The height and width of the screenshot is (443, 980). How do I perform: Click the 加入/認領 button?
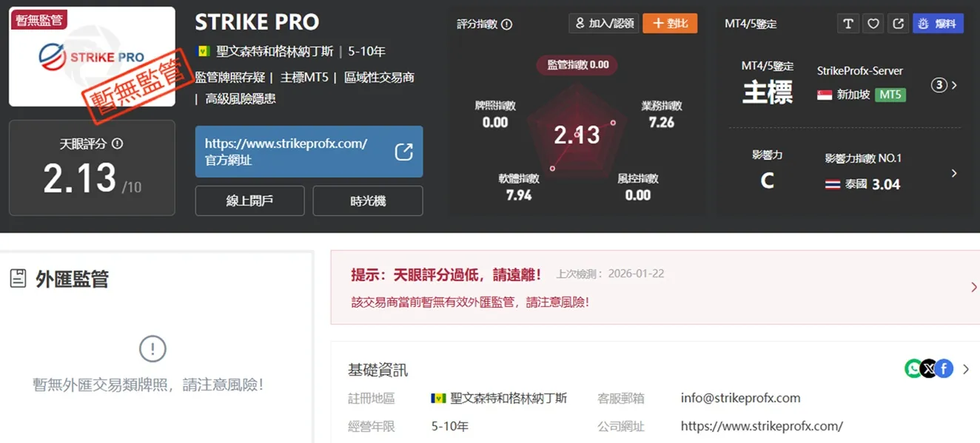[x=604, y=24]
